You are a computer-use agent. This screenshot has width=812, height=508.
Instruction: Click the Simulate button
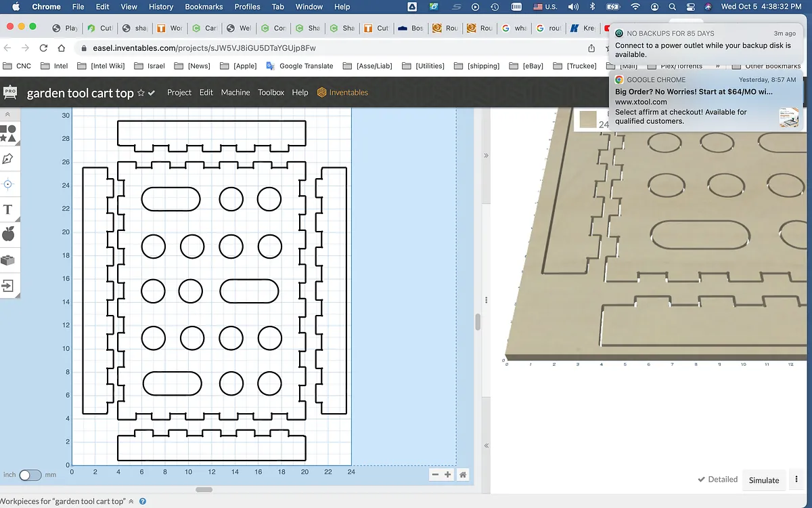[x=764, y=480]
